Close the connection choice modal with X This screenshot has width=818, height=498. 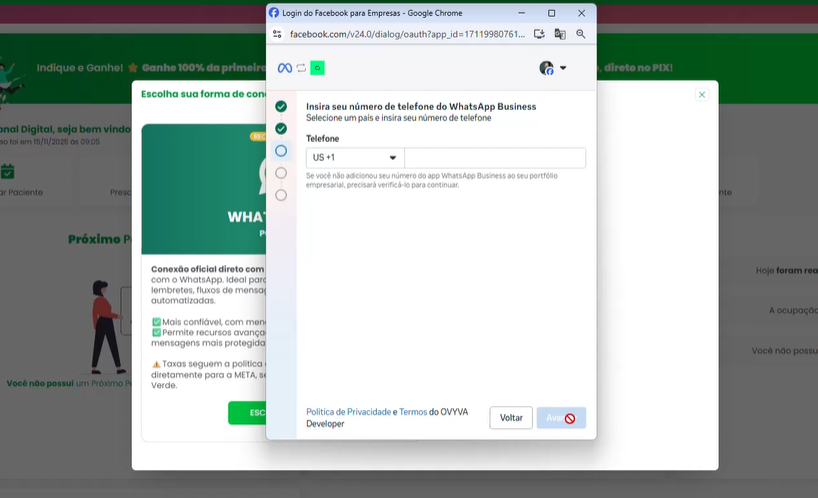coord(702,94)
